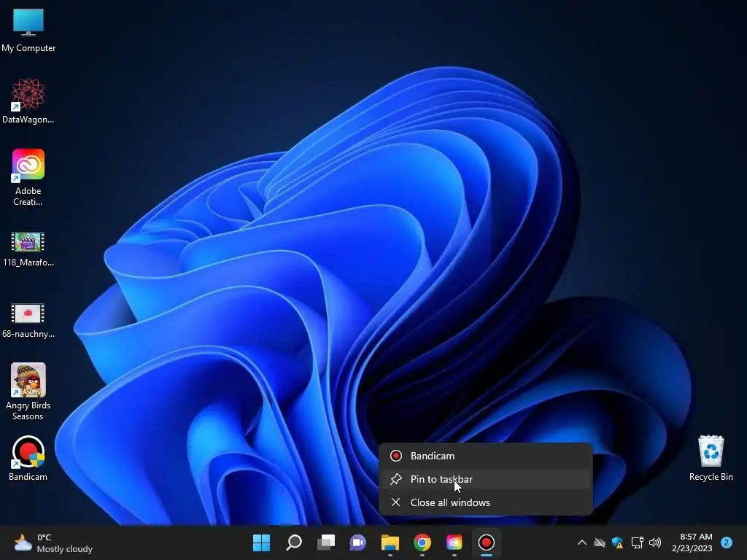Open File Explorer from the taskbar
This screenshot has height=560, width=747.
[x=390, y=542]
